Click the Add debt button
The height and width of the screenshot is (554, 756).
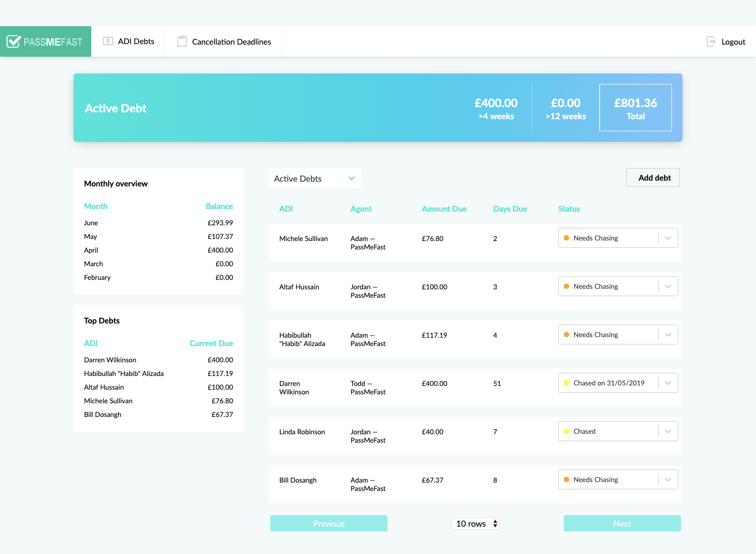pyautogui.click(x=653, y=177)
